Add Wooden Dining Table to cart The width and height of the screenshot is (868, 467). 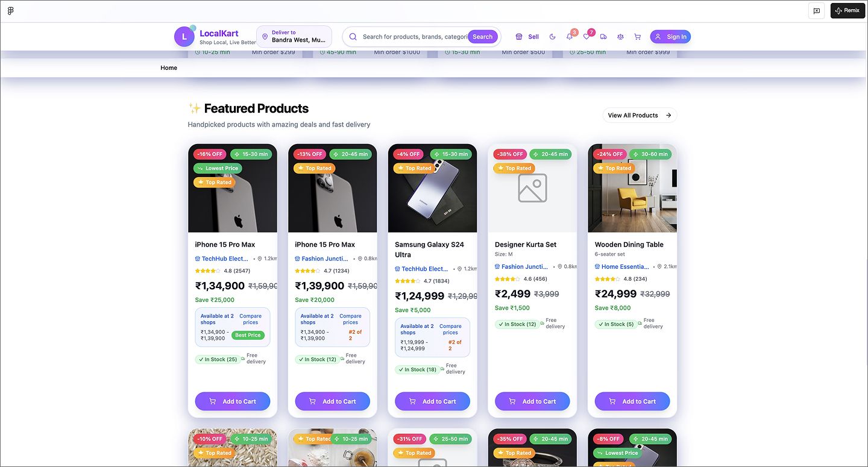(x=632, y=401)
